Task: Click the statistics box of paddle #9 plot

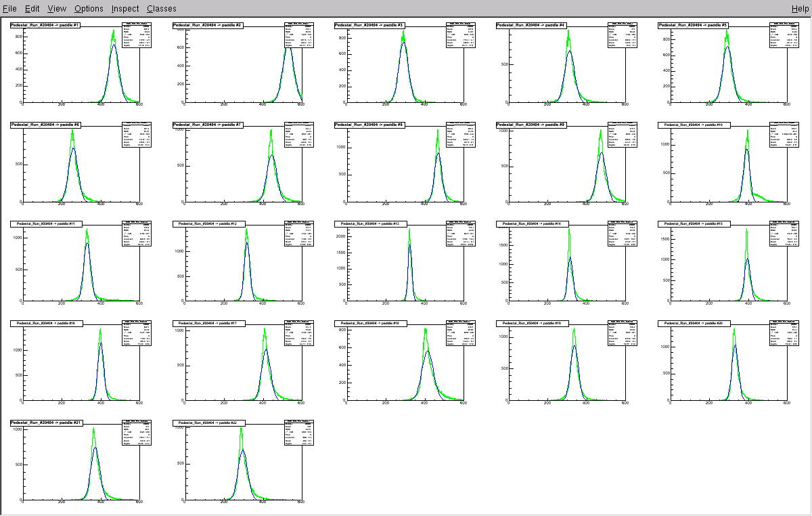Action: click(623, 135)
